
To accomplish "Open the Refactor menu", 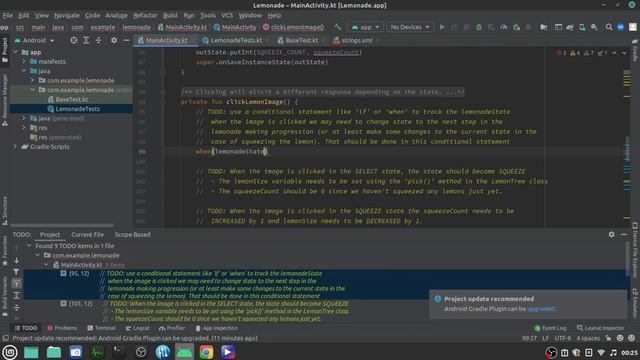I will click(145, 15).
